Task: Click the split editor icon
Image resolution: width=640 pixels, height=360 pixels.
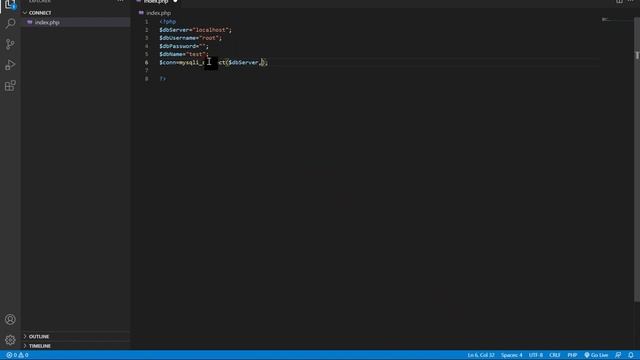Action: click(x=619, y=1)
